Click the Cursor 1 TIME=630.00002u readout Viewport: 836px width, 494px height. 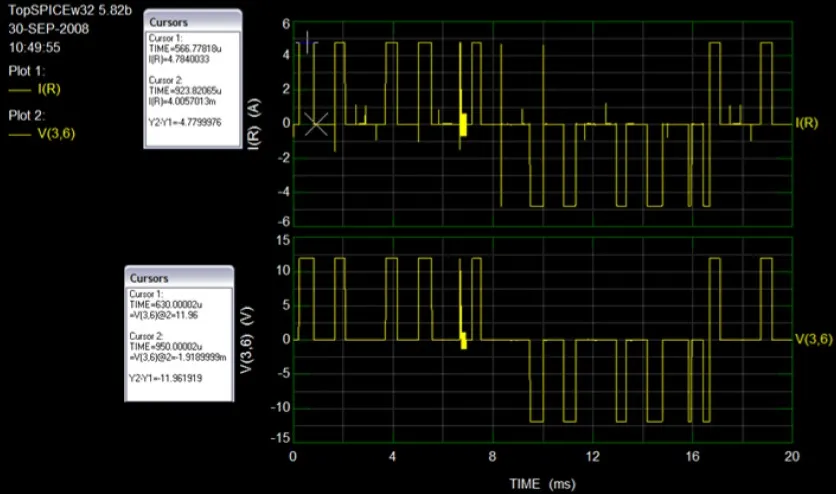pyautogui.click(x=166, y=304)
